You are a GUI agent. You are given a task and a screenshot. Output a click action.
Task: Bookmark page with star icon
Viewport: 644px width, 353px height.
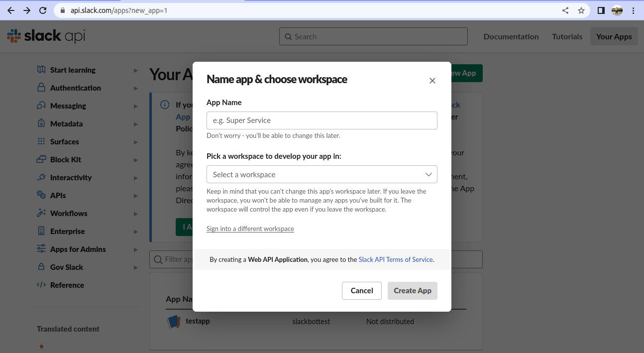pyautogui.click(x=581, y=10)
